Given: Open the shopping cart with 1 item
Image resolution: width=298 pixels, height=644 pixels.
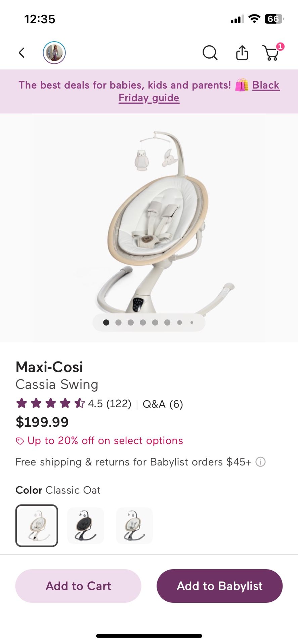Looking at the screenshot, I should point(271,53).
